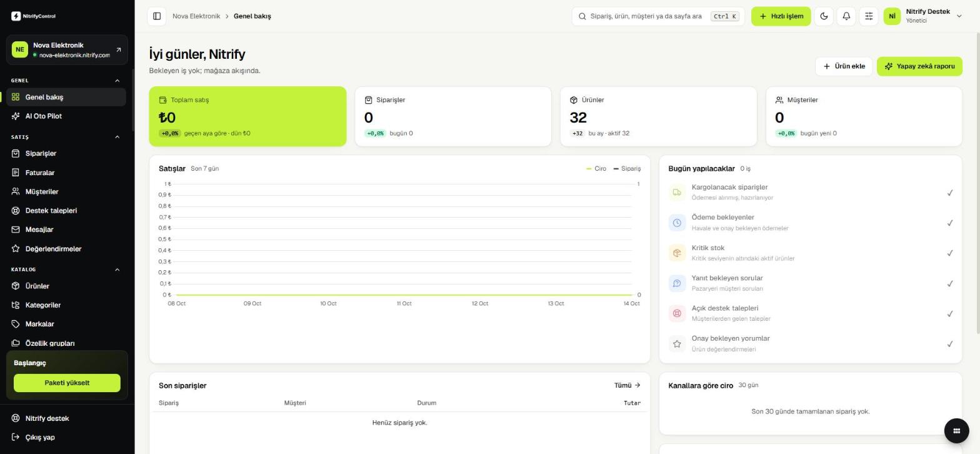Click Nova Elektronik breadcrumb

(196, 16)
